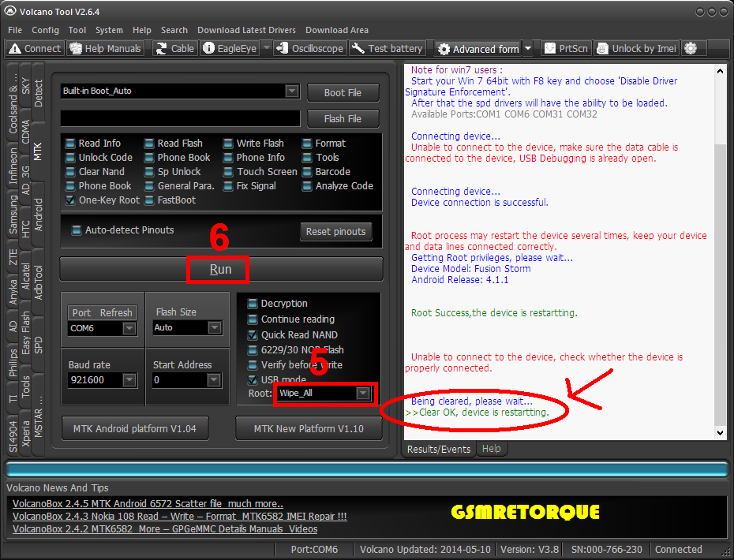Open the COM6 port dropdown
The width and height of the screenshot is (734, 560).
[x=129, y=328]
